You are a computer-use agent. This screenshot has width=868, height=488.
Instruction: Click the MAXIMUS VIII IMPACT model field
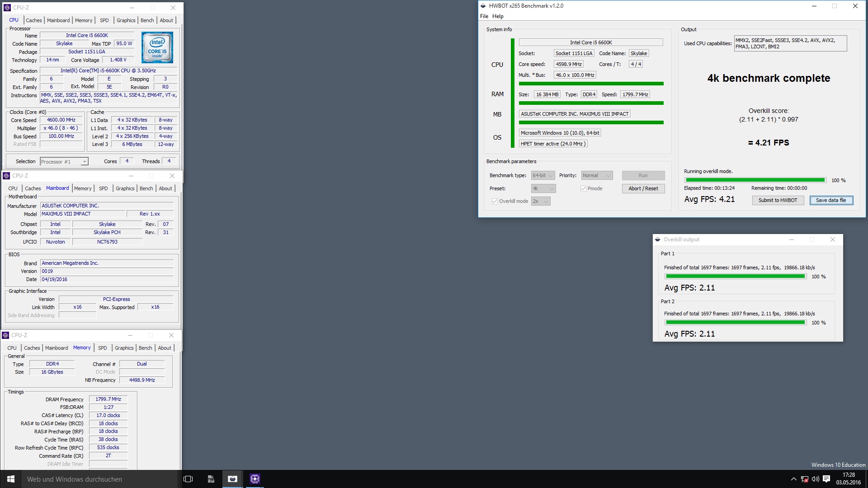[83, 214]
